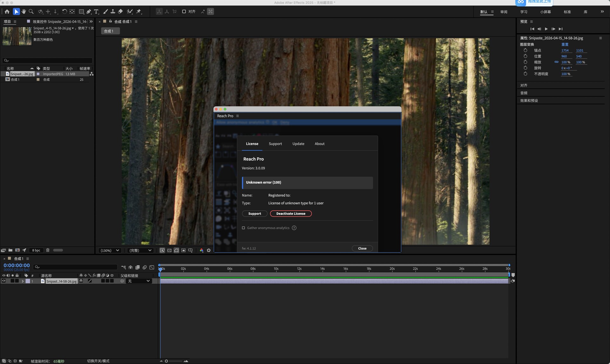Hide the Snipast layer with eye icon
Screen dimensions: 610x364
click(x=4, y=281)
